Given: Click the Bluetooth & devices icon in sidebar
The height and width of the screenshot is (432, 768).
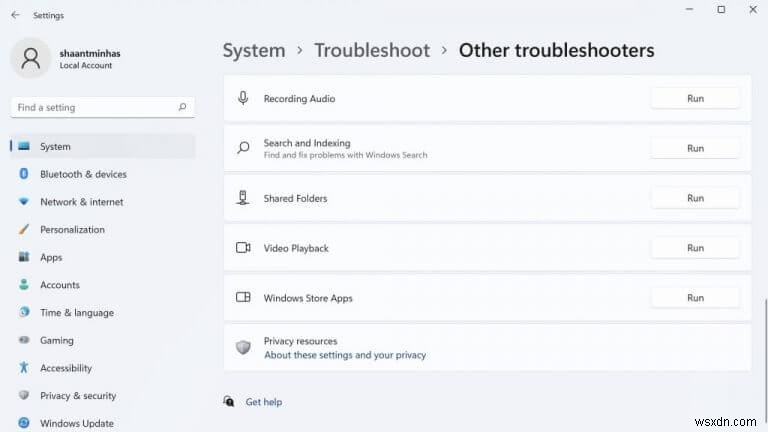Looking at the screenshot, I should tap(24, 174).
